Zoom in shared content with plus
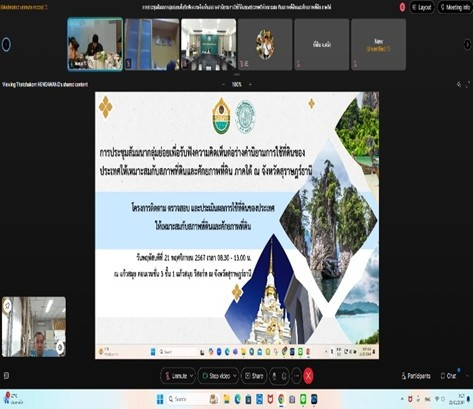This screenshot has width=473, height=409. [250, 84]
